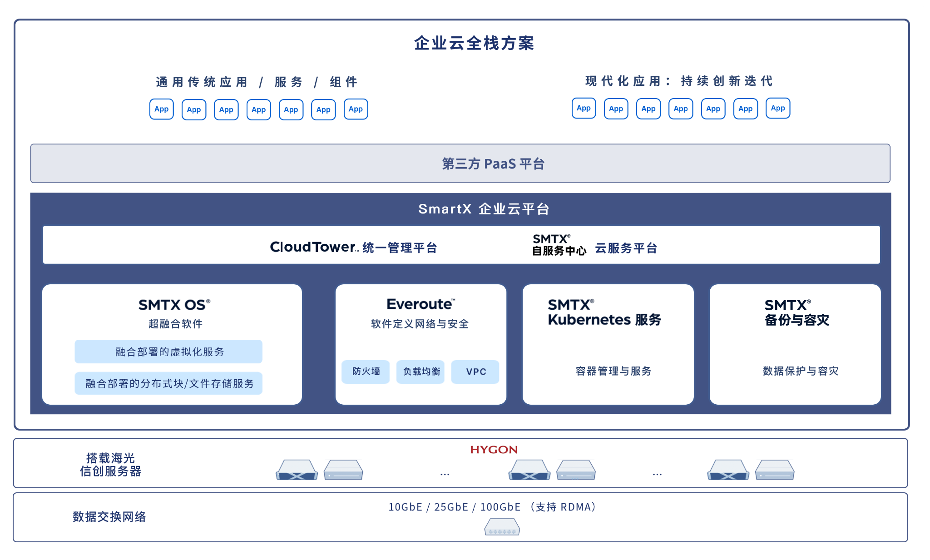
Task: Click the rightmost light gray server icon
Action: (x=775, y=470)
